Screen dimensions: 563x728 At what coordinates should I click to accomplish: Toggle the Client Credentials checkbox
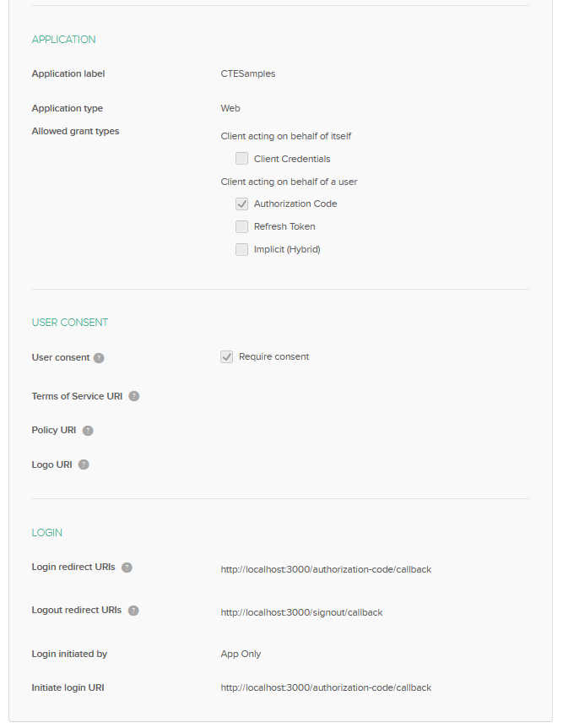242,159
